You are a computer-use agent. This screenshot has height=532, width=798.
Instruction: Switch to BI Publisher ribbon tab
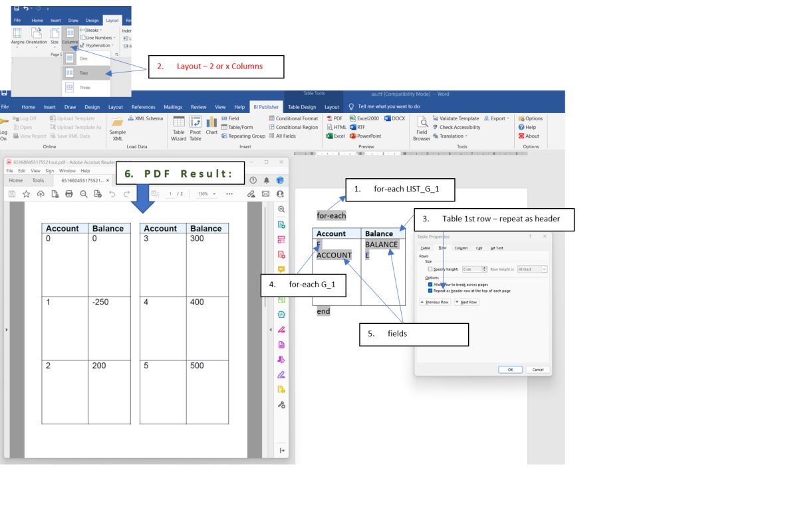(x=266, y=106)
